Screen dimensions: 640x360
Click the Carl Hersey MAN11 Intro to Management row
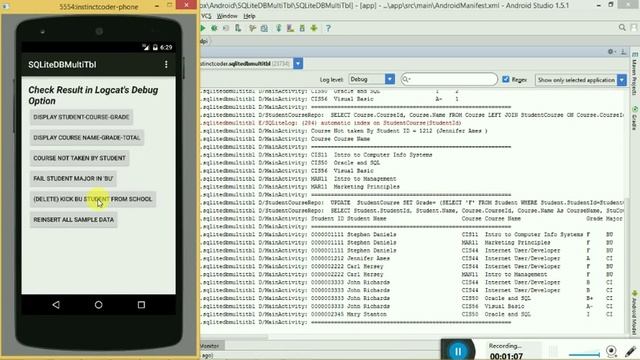[407, 274]
